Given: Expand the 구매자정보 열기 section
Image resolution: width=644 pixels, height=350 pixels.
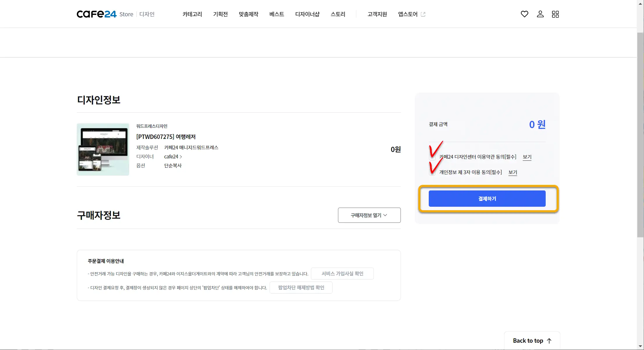Looking at the screenshot, I should click(369, 215).
